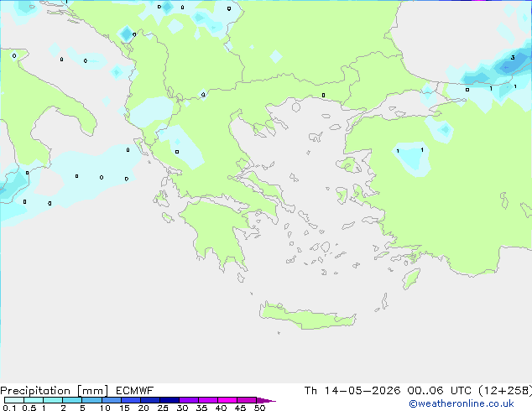Click the island of Crete on the map
The width and height of the screenshot is (532, 411).
(307, 315)
